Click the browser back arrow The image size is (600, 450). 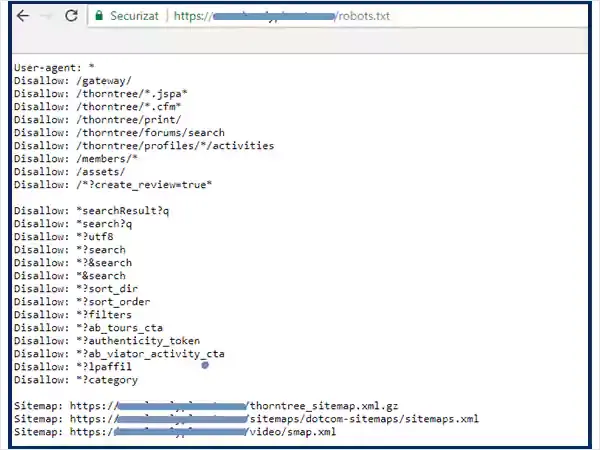tap(23, 16)
